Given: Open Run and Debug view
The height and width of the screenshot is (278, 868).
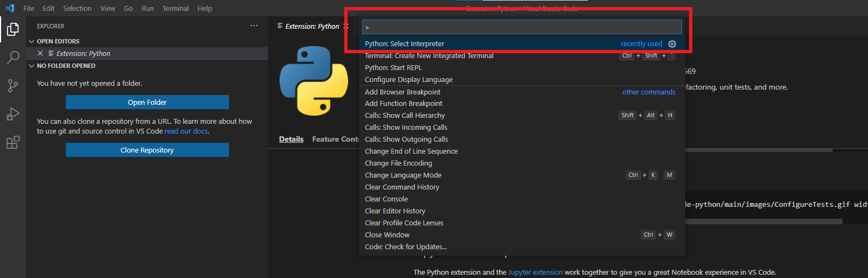Looking at the screenshot, I should 13,114.
